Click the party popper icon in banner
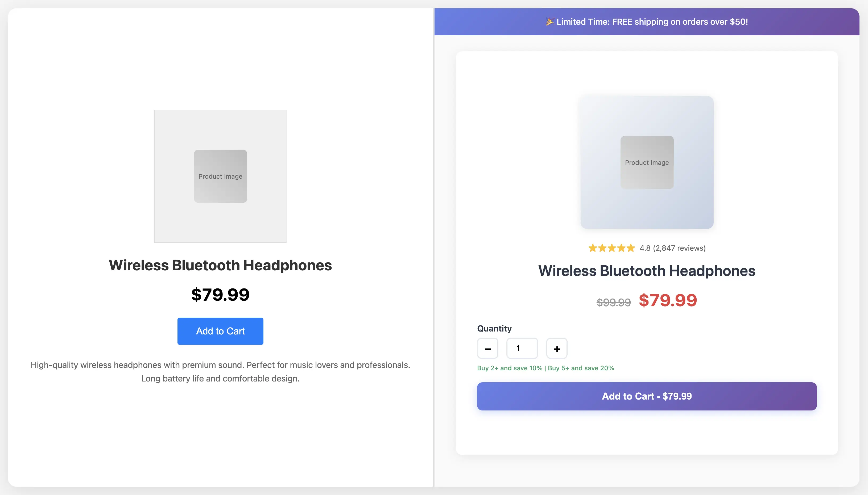 click(x=549, y=22)
